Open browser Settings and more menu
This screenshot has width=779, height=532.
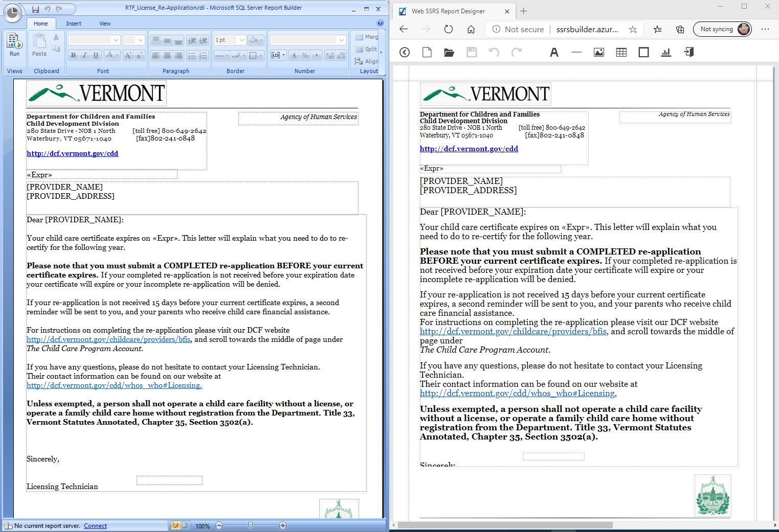click(x=765, y=29)
